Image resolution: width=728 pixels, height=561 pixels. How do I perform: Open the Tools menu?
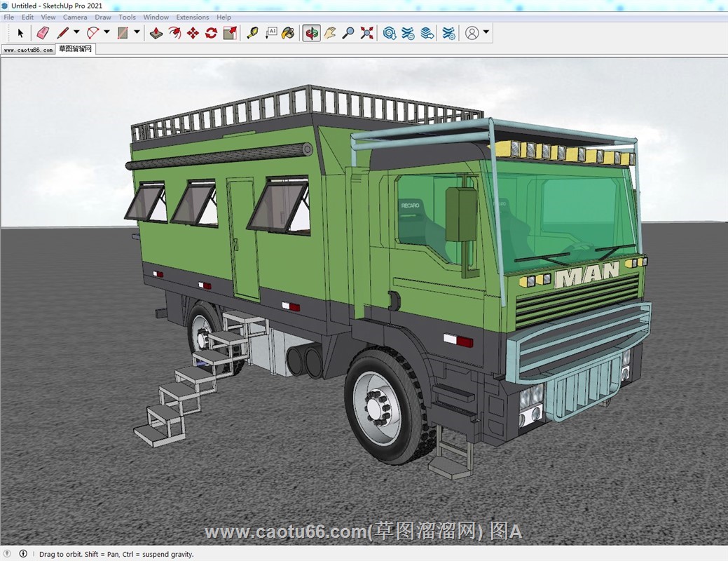pyautogui.click(x=128, y=18)
